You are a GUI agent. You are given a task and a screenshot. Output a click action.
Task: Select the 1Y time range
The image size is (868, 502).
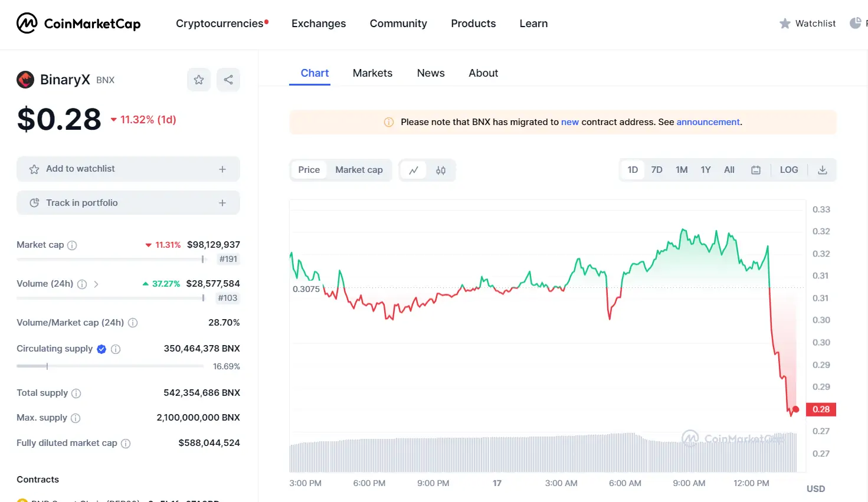(x=706, y=170)
